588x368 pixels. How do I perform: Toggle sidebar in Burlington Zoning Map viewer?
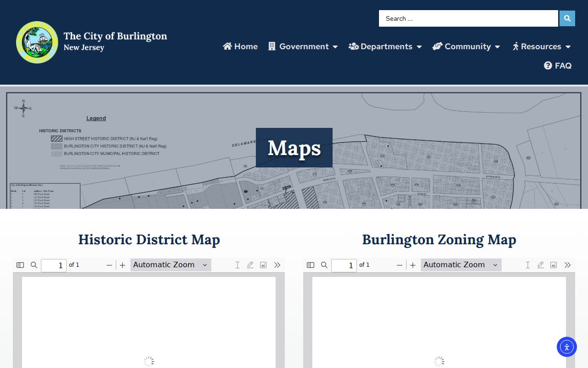click(311, 265)
